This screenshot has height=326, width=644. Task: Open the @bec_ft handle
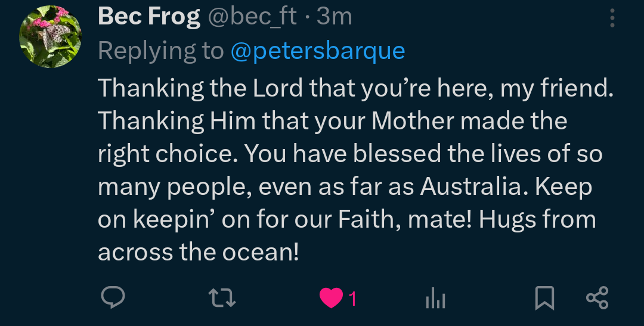click(x=252, y=17)
